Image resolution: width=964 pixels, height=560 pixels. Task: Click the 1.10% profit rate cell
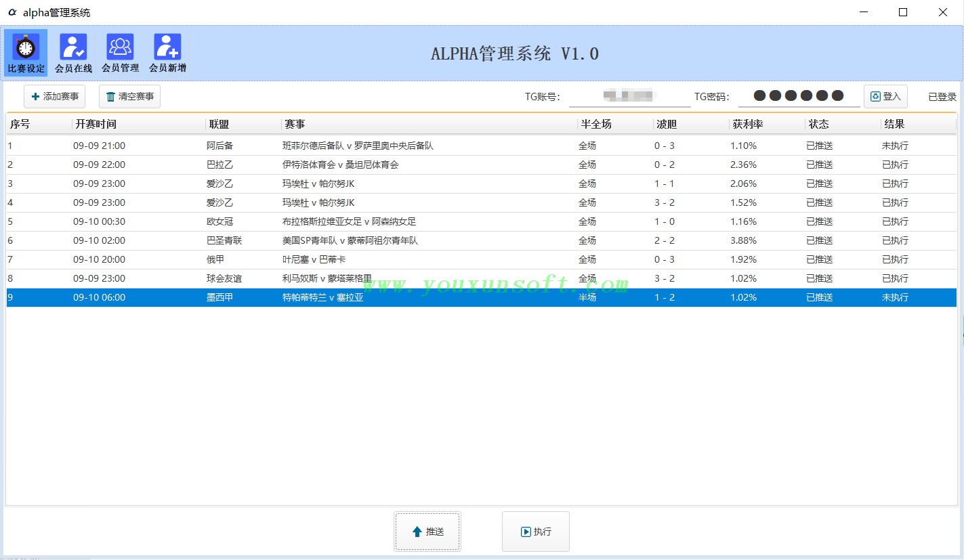click(x=743, y=146)
